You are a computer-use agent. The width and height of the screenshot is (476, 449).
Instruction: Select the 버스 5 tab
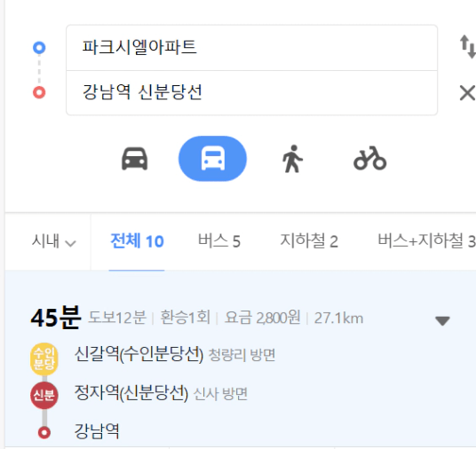[218, 241]
